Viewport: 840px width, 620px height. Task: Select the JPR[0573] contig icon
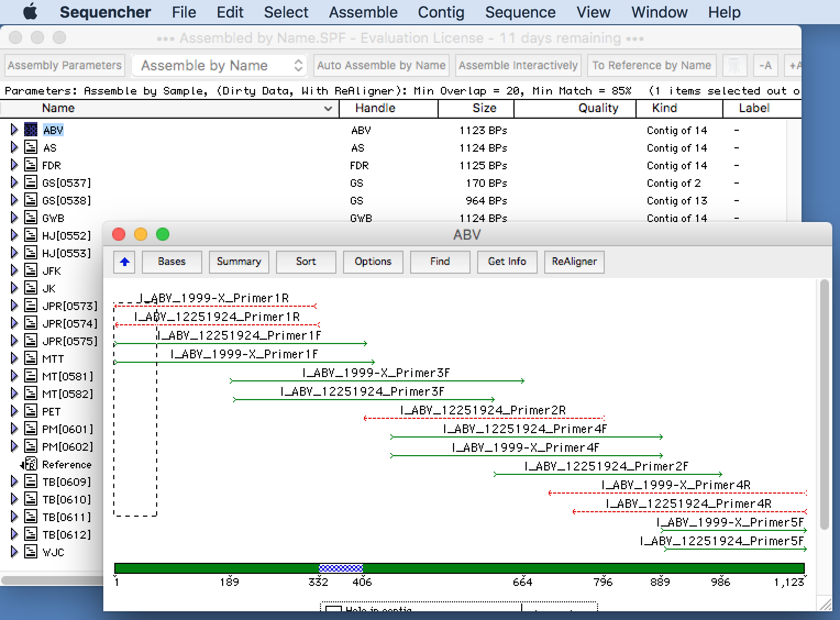pos(31,306)
